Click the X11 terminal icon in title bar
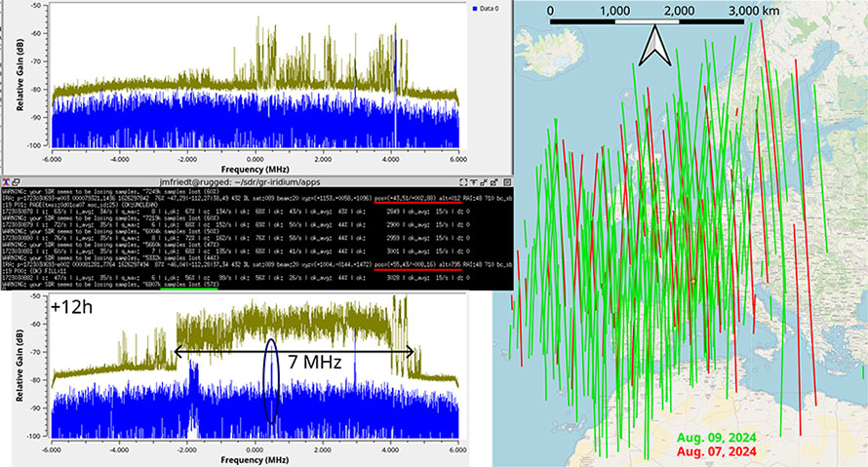 pos(8,182)
